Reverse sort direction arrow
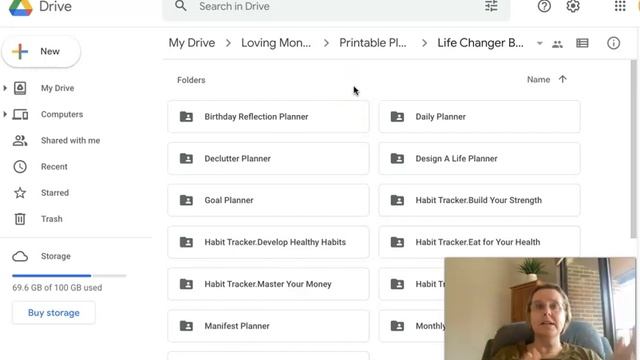The height and width of the screenshot is (360, 640). tap(562, 79)
